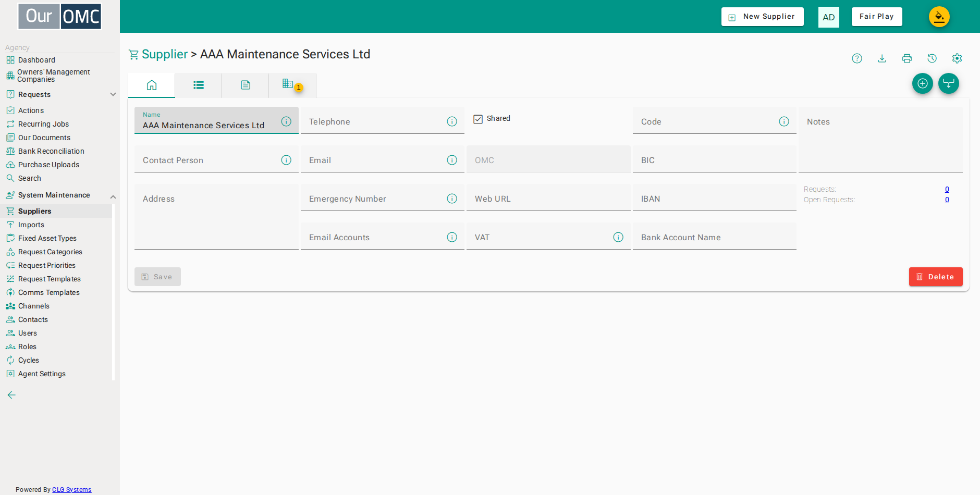The width and height of the screenshot is (980, 495).
Task: Select Suppliers in the sidebar
Action: pos(56,211)
